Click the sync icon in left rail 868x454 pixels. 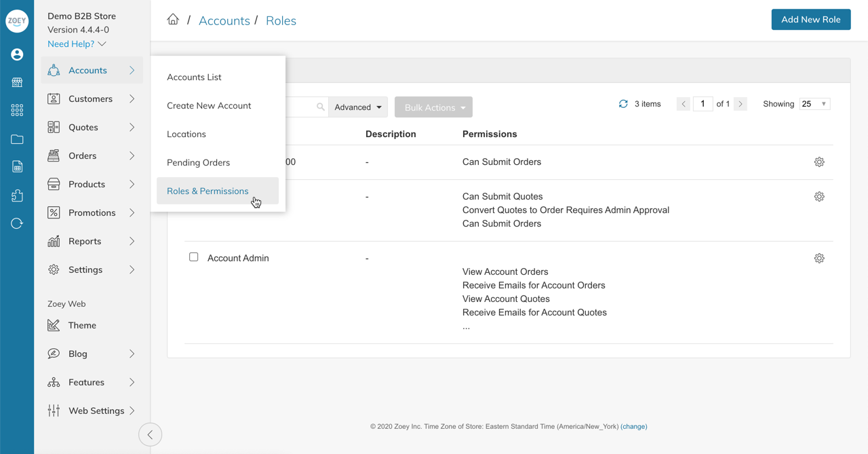[x=17, y=223]
